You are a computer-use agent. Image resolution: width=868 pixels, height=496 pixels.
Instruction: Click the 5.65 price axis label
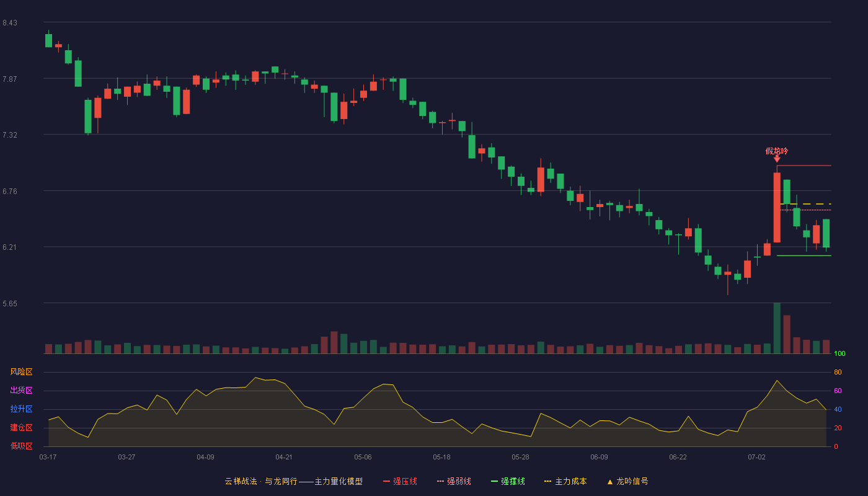click(x=10, y=304)
